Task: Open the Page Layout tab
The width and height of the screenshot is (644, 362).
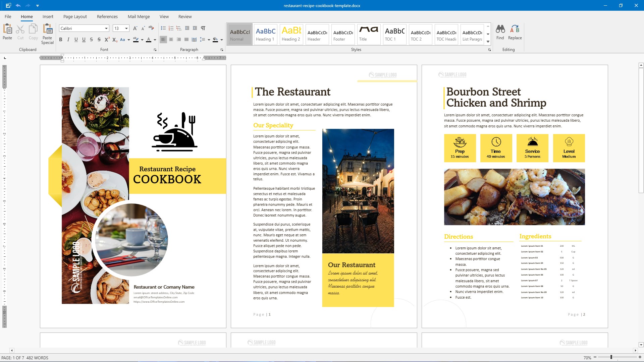Action: (75, 16)
